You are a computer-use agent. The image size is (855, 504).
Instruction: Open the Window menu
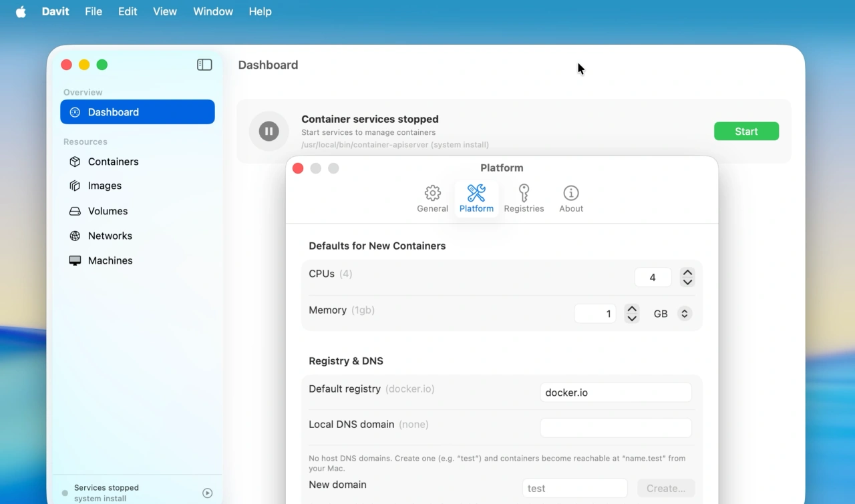point(213,11)
